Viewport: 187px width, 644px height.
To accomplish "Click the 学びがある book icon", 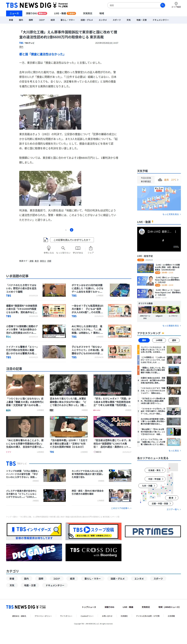I will [x=78, y=248].
